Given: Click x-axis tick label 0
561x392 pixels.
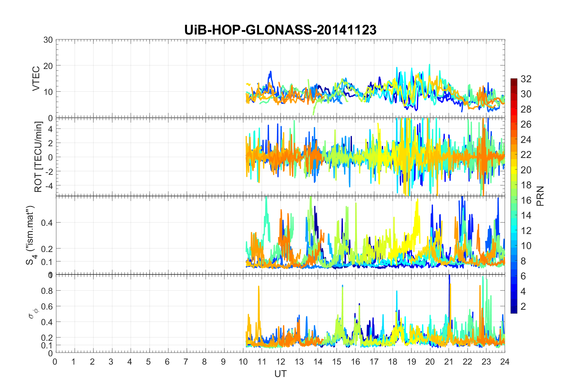Looking at the screenshot, I should tap(55, 362).
